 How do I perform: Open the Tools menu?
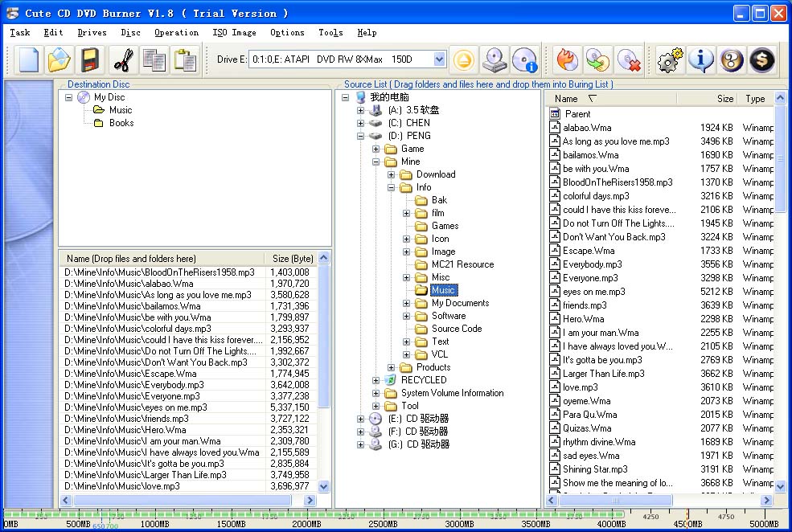[x=330, y=33]
